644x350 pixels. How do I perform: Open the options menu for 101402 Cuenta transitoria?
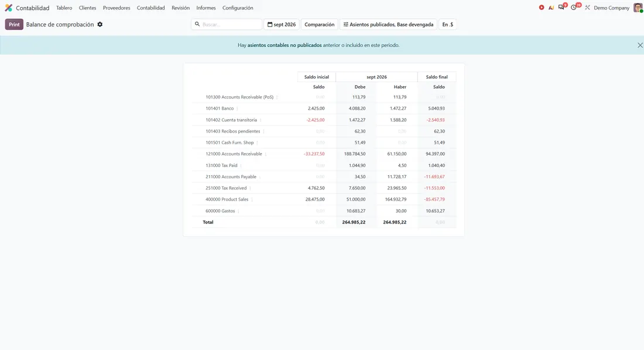(261, 120)
